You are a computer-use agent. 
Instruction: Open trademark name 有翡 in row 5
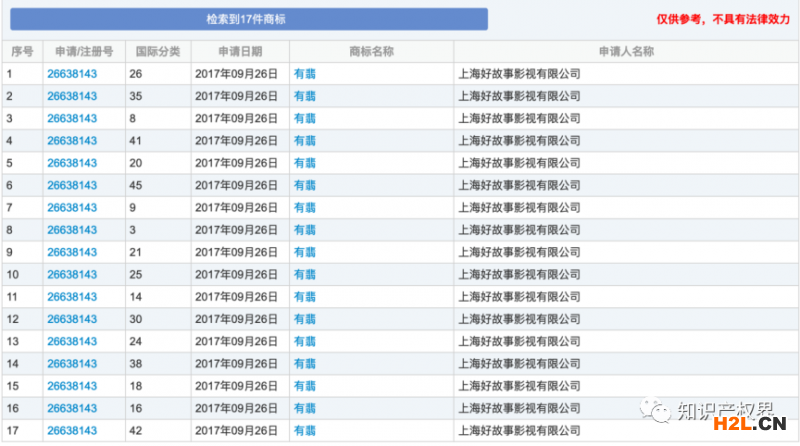click(305, 163)
